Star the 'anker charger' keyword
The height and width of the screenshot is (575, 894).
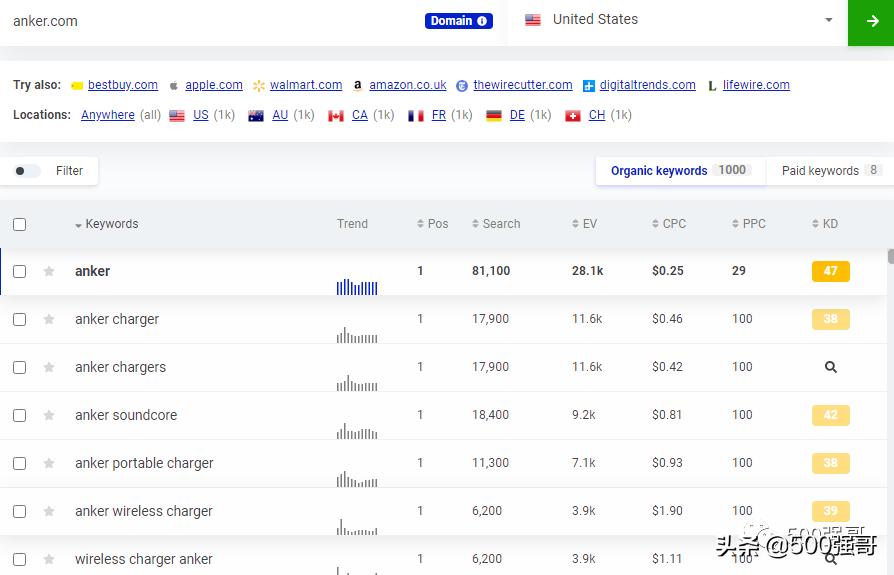[49, 319]
